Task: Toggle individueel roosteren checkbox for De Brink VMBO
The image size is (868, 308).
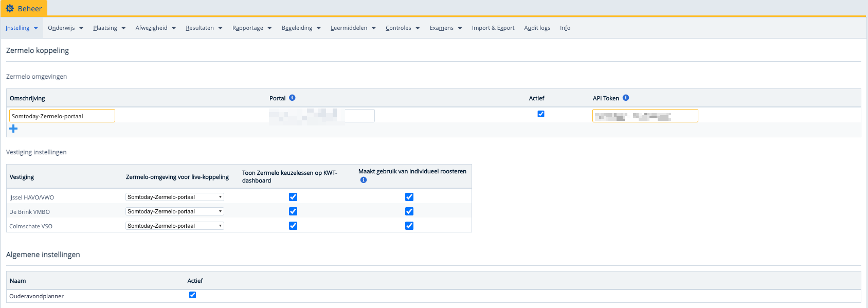Action: (x=409, y=211)
